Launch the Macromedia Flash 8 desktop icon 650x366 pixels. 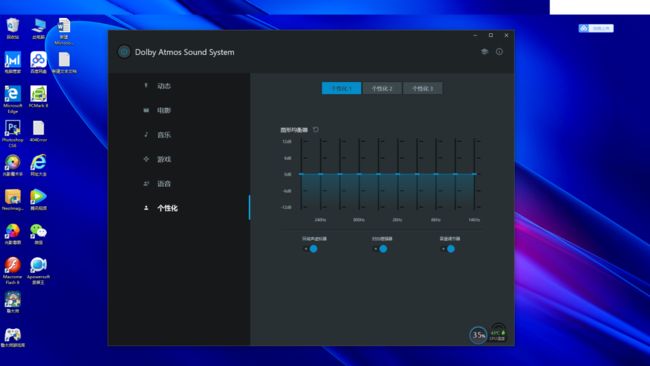tap(13, 271)
